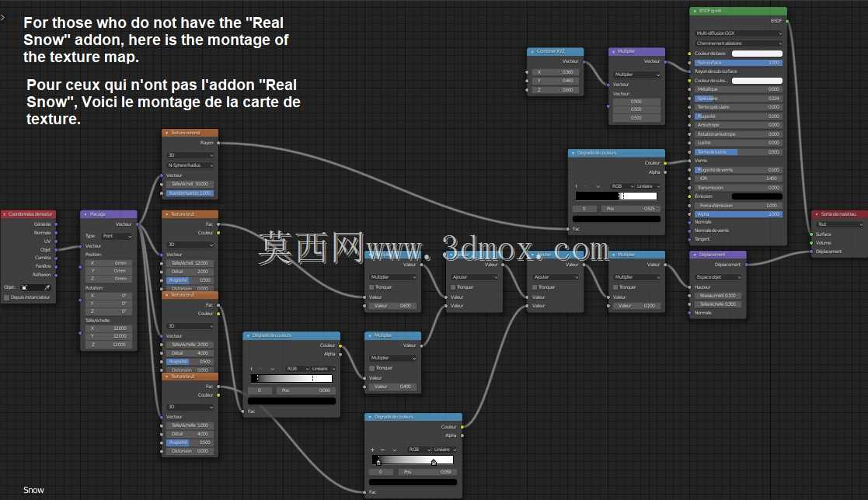Expand the side region arrow at editor corner
The width and height of the screenshot is (868, 500).
point(3,17)
